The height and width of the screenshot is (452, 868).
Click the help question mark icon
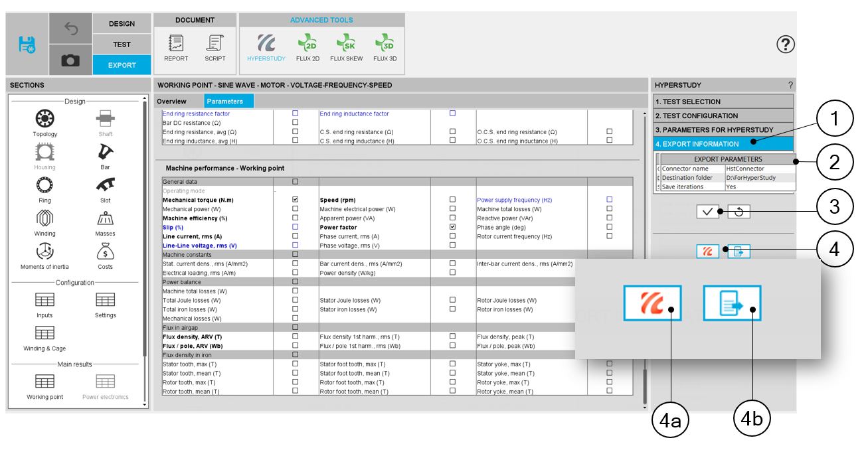click(786, 44)
